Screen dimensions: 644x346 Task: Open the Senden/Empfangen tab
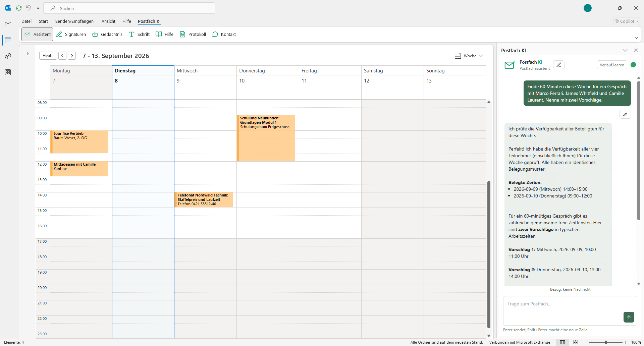(74, 21)
